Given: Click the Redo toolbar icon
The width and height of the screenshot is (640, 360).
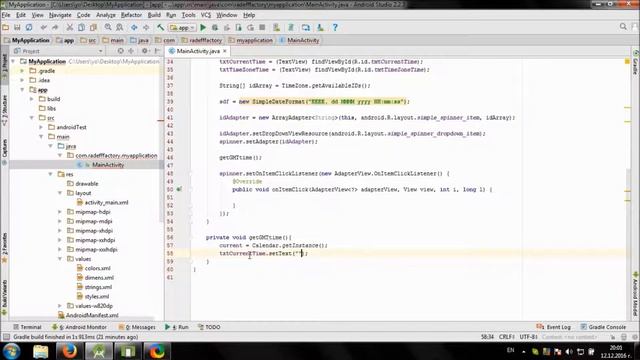Looking at the screenshot, I should (x=55, y=27).
